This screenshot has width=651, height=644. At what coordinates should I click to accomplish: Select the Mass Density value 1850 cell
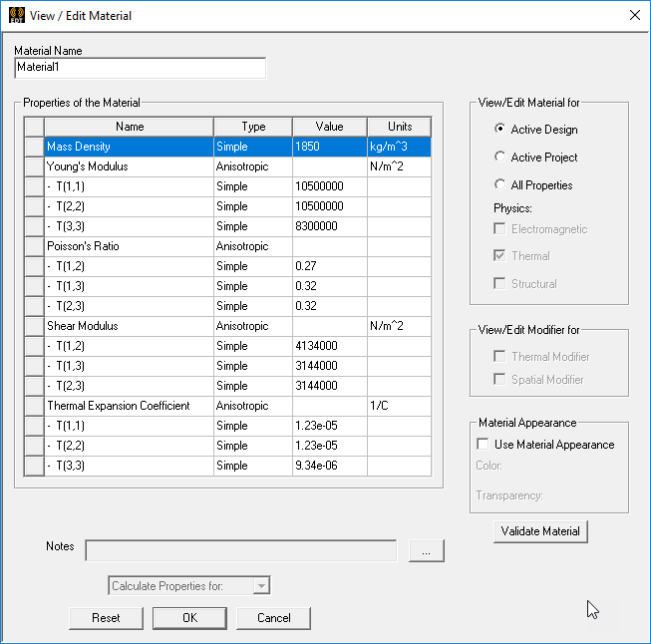329,147
